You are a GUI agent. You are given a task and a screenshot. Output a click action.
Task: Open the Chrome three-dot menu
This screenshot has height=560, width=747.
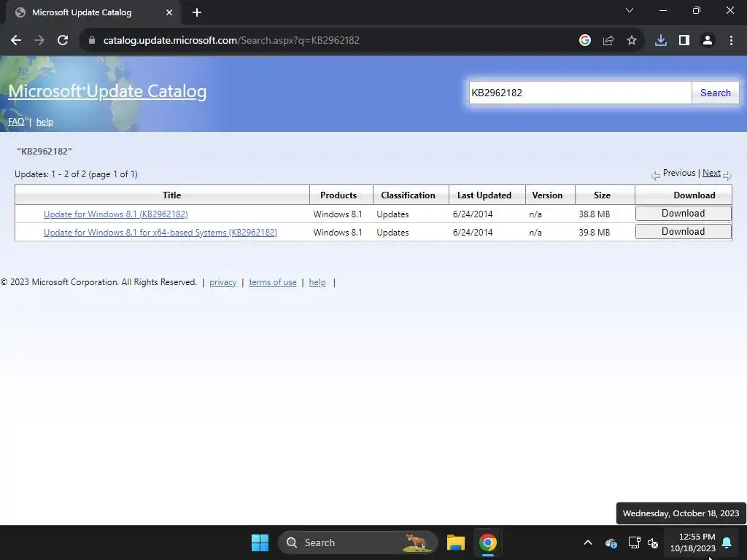[x=731, y=41]
